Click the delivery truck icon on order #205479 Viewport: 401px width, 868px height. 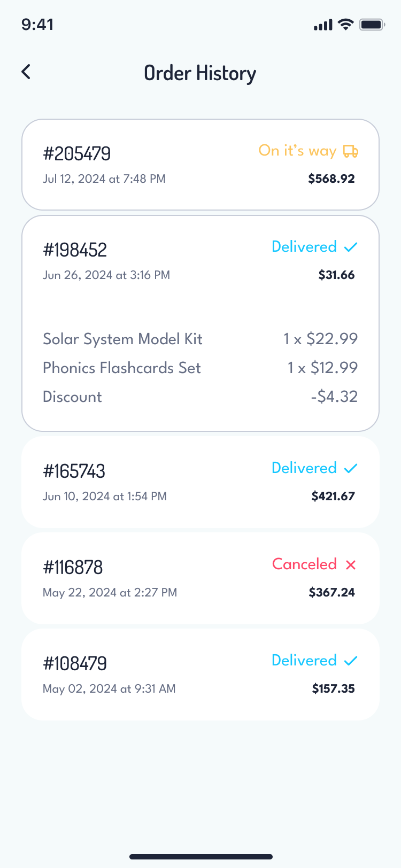pyautogui.click(x=351, y=151)
